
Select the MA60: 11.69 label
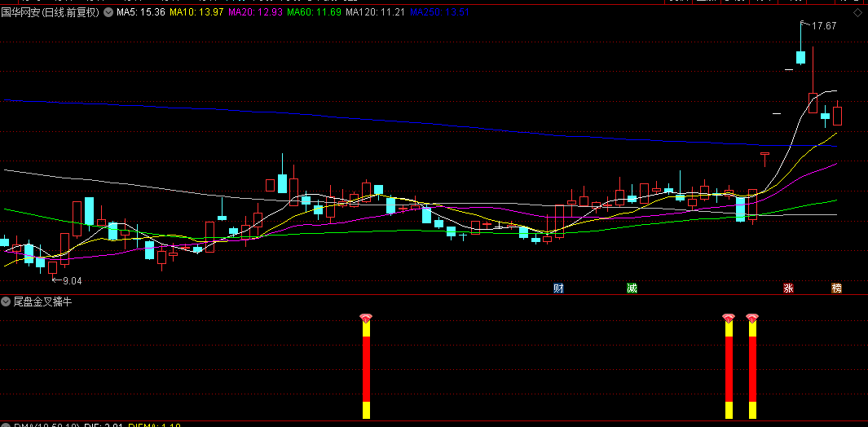point(313,12)
